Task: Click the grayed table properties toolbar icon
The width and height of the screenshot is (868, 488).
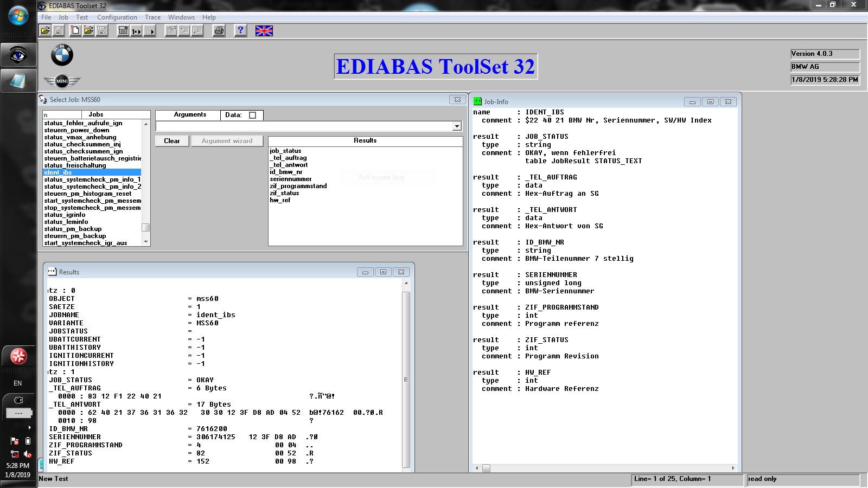Action: 171,31
